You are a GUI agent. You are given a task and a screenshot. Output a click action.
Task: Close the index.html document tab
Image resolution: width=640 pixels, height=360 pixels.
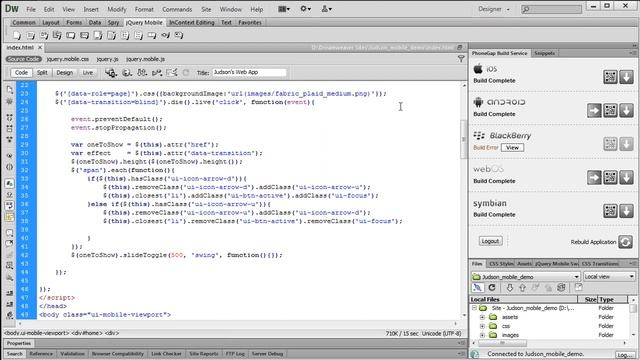point(40,48)
